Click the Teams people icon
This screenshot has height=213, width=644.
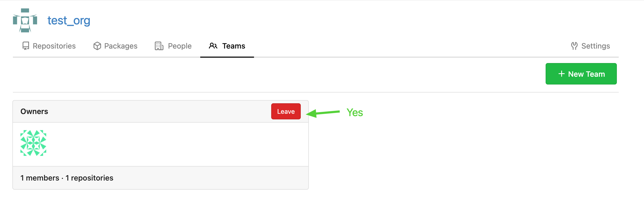(213, 46)
